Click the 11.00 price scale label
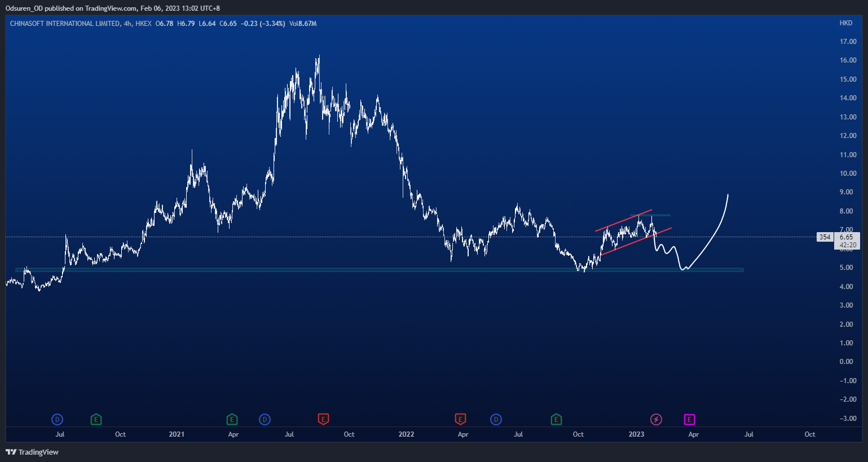Screen dimensions: 868x462 click(848, 155)
